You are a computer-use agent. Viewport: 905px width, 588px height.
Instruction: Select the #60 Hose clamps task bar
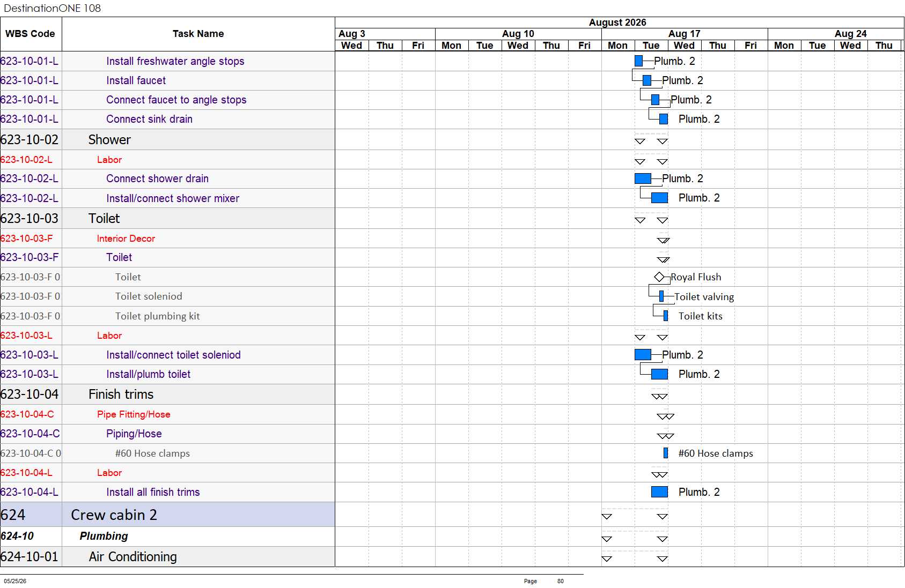[666, 453]
